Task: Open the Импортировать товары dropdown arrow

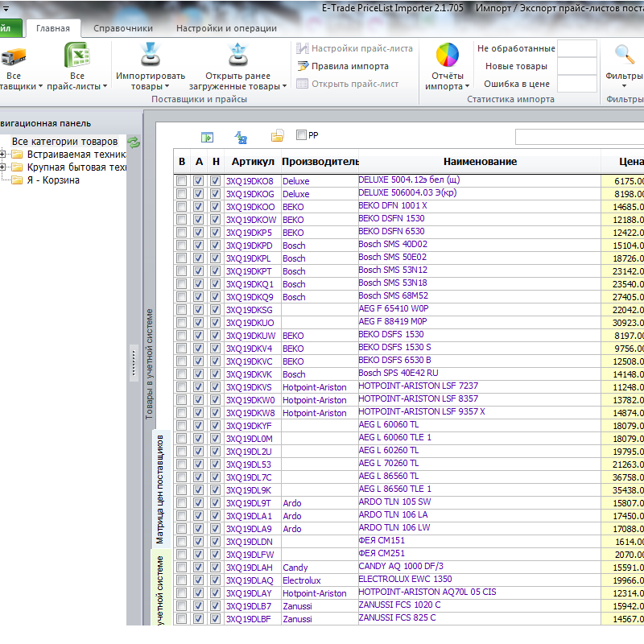Action: pyautogui.click(x=167, y=86)
